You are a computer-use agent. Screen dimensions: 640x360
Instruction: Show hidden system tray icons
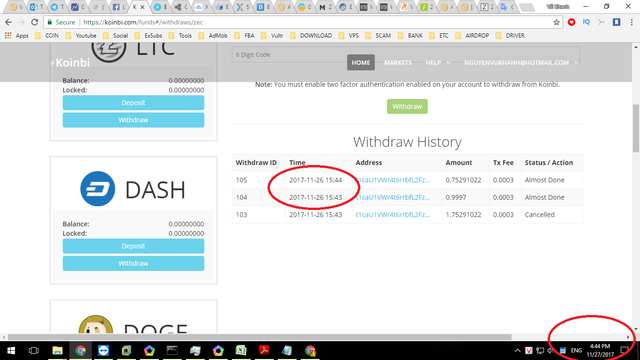click(517, 351)
